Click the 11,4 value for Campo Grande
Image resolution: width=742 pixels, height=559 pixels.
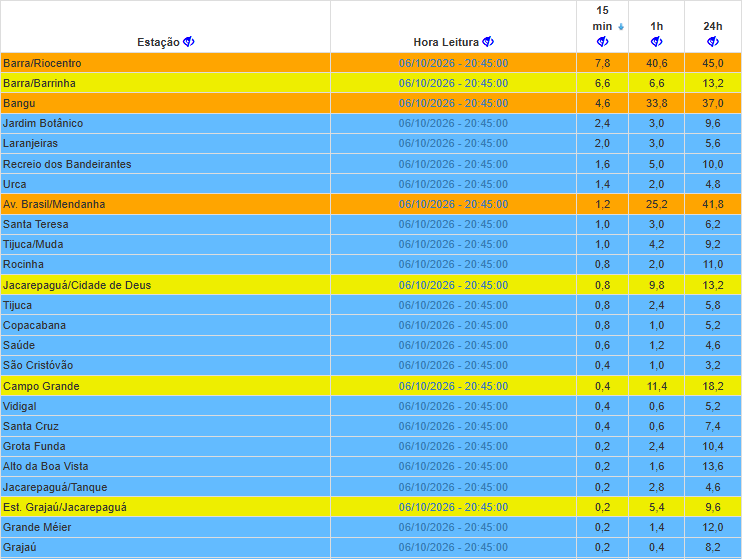pyautogui.click(x=656, y=386)
